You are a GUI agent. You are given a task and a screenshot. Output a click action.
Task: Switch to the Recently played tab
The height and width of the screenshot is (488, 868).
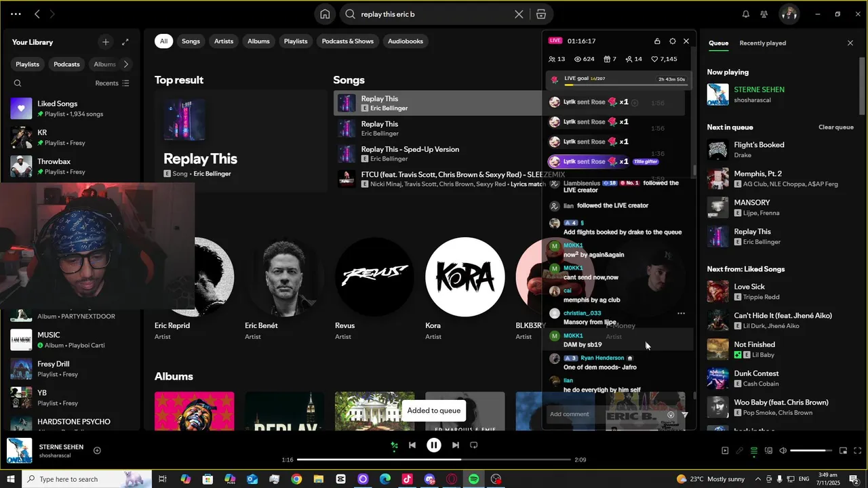(x=762, y=43)
